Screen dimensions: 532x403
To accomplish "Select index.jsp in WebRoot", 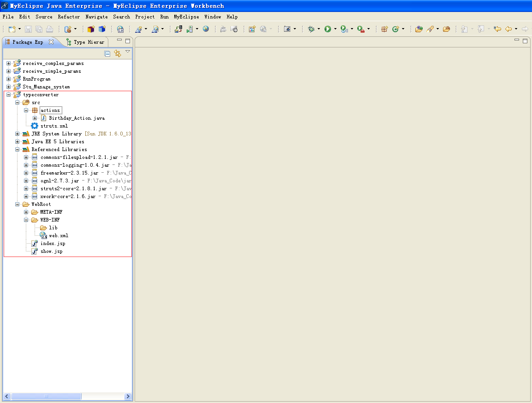I will tap(53, 243).
